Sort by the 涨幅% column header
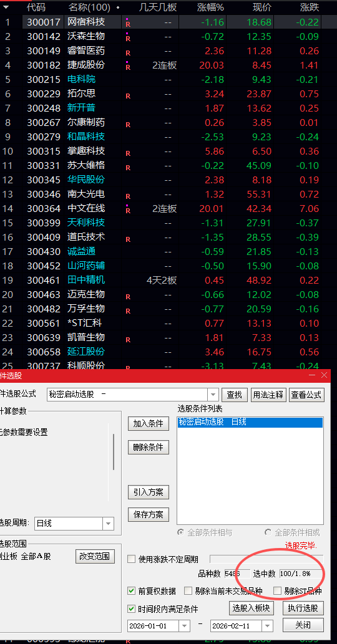This screenshot has width=337, height=644. click(x=210, y=7)
